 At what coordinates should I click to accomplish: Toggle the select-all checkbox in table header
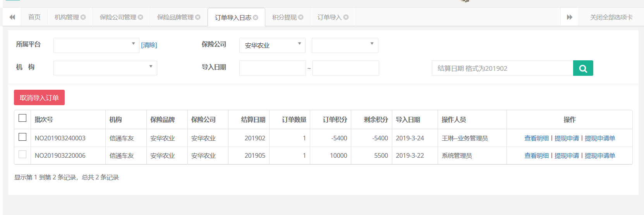pos(22,118)
